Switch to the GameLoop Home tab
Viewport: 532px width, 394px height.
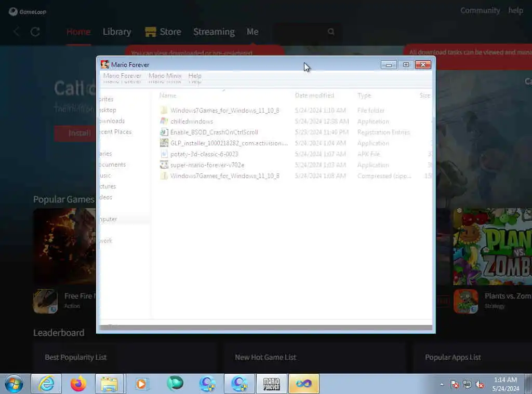coord(78,32)
